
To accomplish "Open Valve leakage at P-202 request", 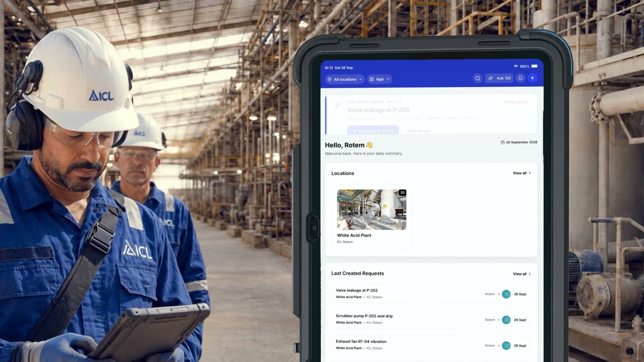I will tap(431, 294).
